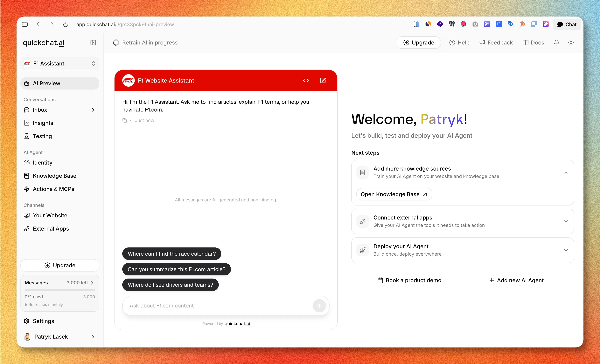Click the camera browser extension icon

click(475, 24)
